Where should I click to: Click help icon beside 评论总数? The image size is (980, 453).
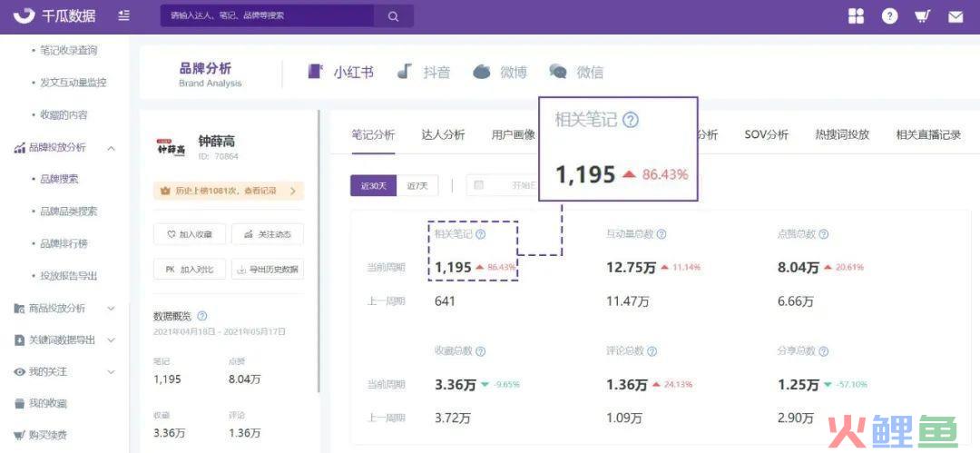point(652,351)
